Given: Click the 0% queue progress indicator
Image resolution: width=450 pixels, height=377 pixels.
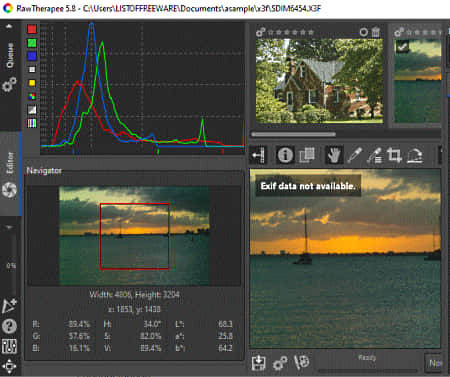Looking at the screenshot, I should pyautogui.click(x=10, y=266).
